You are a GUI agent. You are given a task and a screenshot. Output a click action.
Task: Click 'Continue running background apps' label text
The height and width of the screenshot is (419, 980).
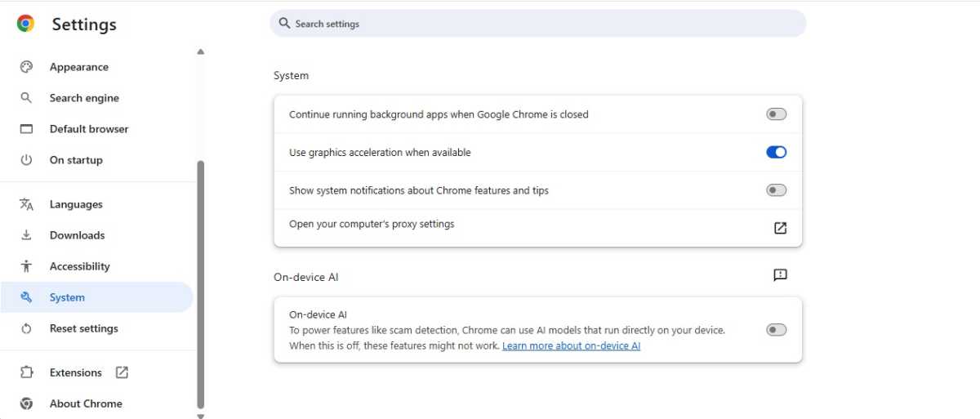coord(439,114)
